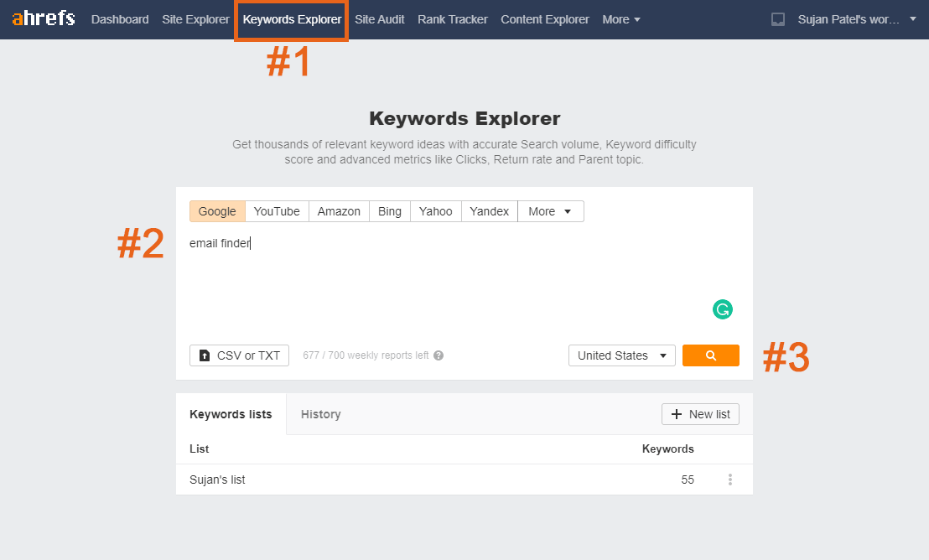This screenshot has height=560, width=929.
Task: Navigate to Content Explorer
Action: click(x=545, y=19)
